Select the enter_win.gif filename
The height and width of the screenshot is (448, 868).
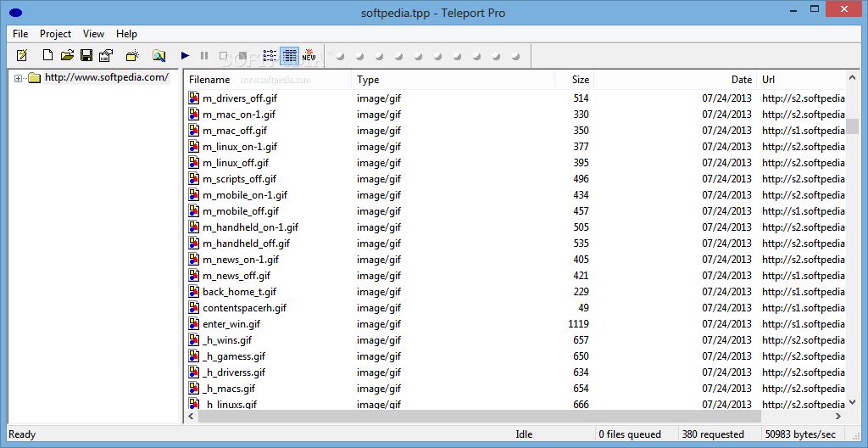(231, 324)
